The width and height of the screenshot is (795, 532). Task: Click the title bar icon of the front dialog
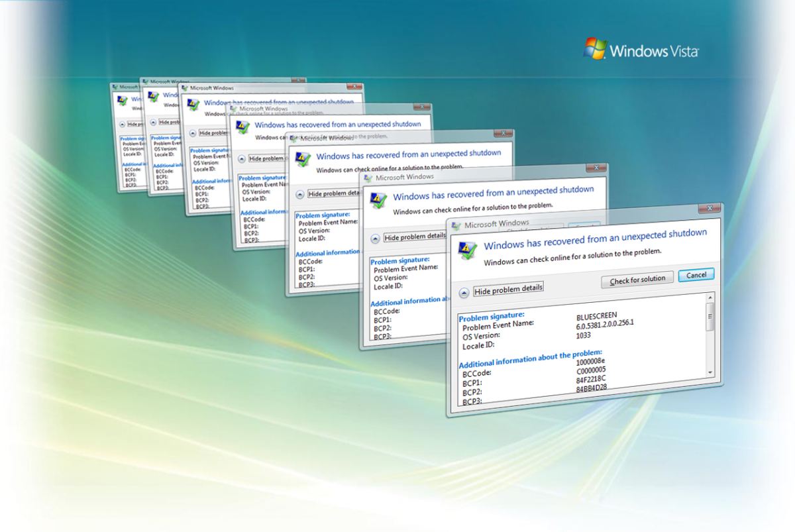pyautogui.click(x=456, y=225)
